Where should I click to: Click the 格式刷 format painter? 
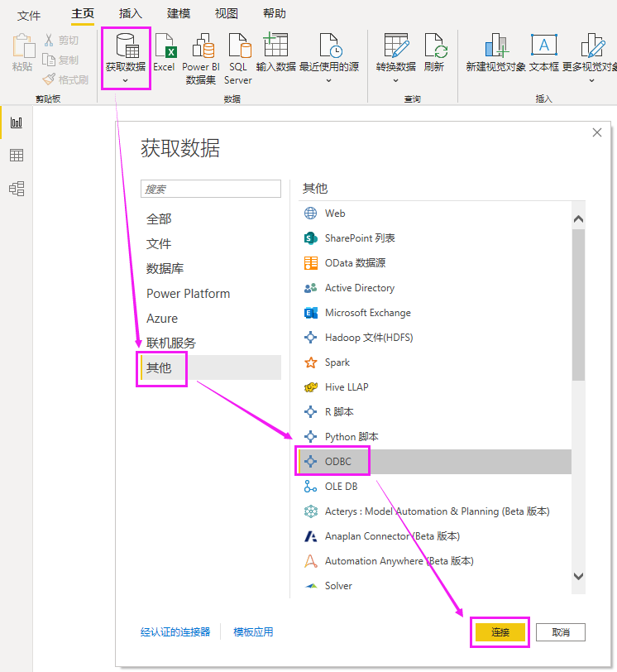(65, 79)
